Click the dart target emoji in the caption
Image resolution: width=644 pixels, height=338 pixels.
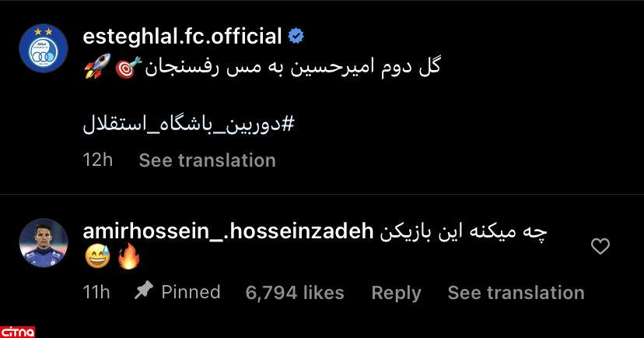click(x=126, y=69)
